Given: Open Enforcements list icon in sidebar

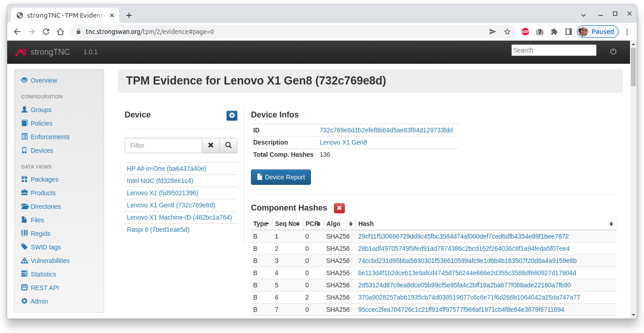Looking at the screenshot, I should coord(24,137).
